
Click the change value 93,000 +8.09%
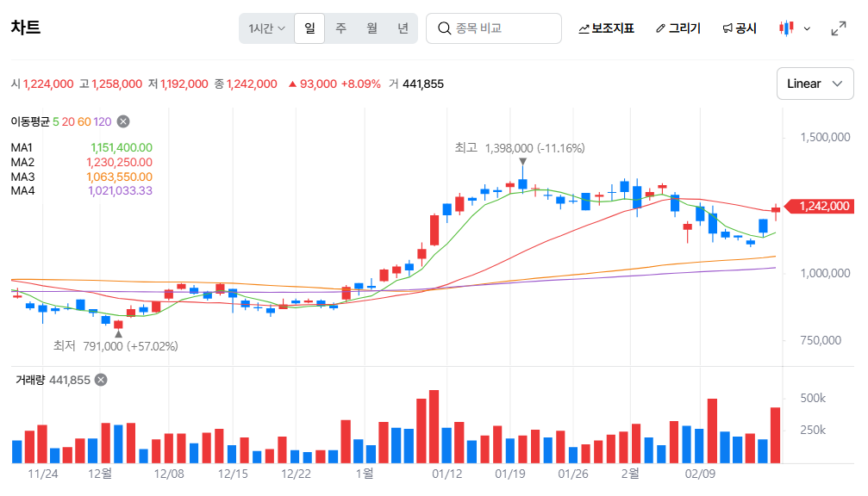pyautogui.click(x=334, y=84)
